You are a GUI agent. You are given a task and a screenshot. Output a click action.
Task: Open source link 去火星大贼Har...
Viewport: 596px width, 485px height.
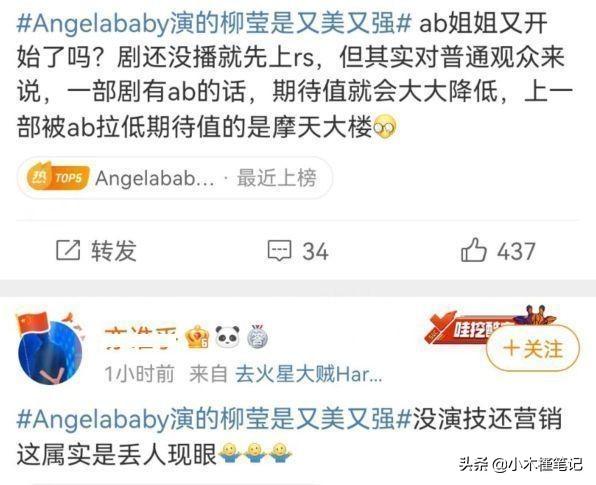click(309, 374)
